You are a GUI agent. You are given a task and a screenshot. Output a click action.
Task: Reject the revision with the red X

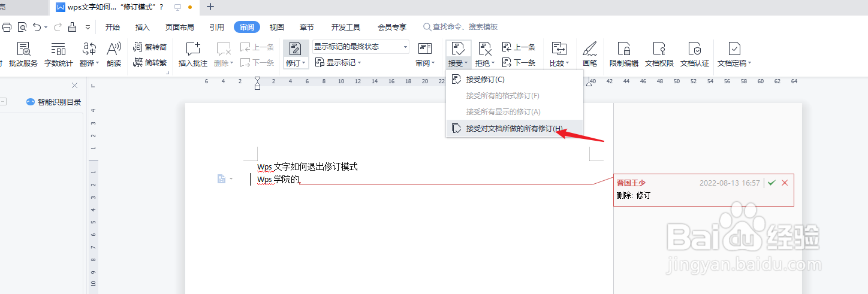point(785,183)
